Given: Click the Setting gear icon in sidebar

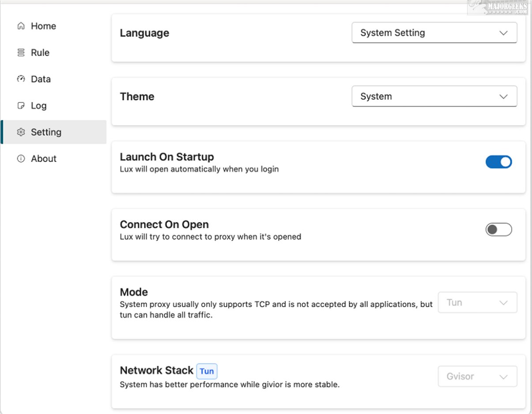Looking at the screenshot, I should point(21,132).
